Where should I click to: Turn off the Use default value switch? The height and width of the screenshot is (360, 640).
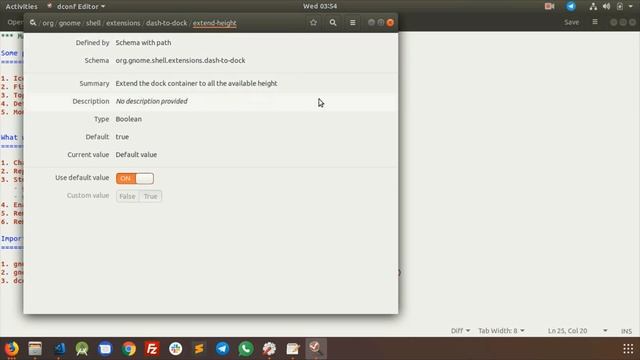tap(135, 178)
